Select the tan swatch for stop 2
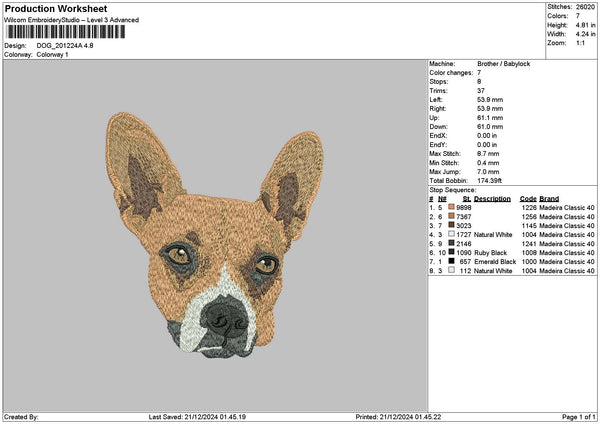This screenshot has height=424, width=600. tap(453, 216)
